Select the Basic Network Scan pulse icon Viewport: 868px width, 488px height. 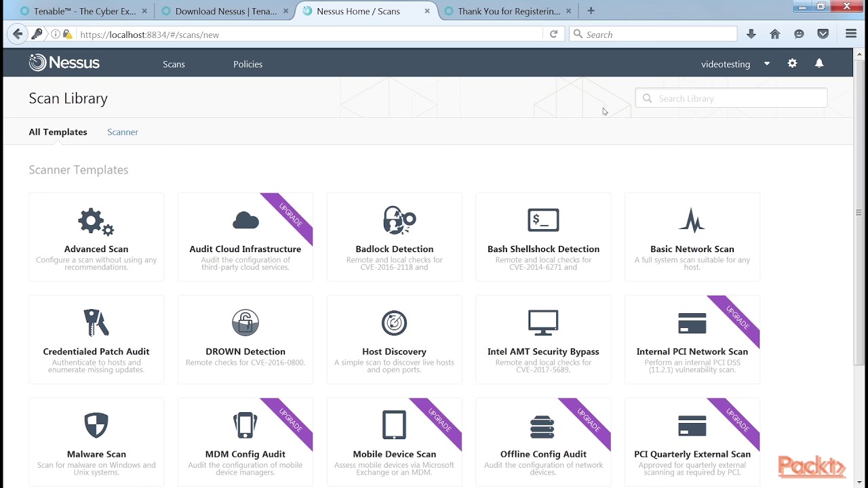[x=692, y=221]
